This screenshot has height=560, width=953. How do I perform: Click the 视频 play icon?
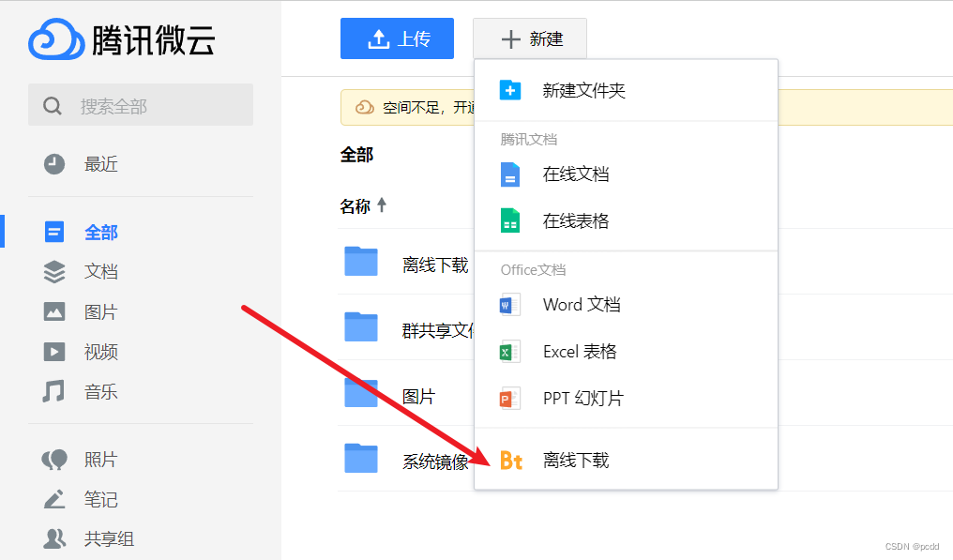pos(54,352)
